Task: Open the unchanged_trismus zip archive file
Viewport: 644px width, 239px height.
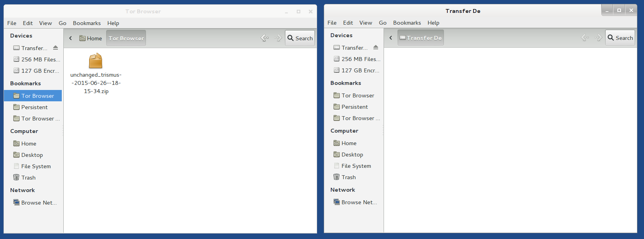Action: coord(96,61)
